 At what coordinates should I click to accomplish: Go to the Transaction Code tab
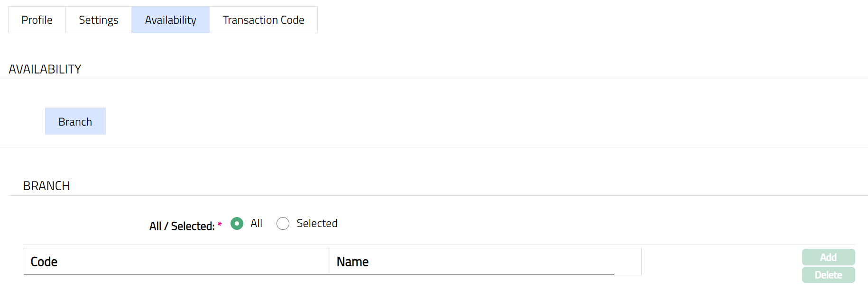coord(264,20)
